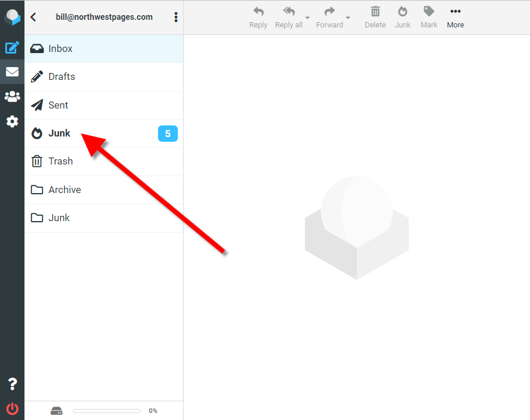Select the Archive folder
Viewport: 530px width, 420px height.
tap(104, 190)
